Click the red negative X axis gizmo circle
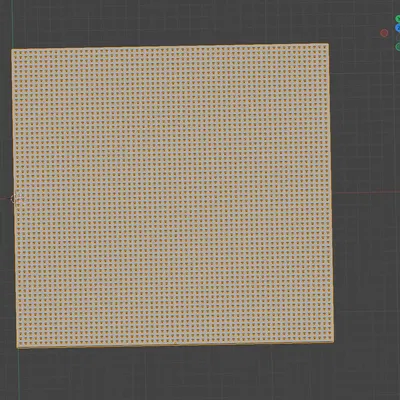The height and width of the screenshot is (400, 400). click(x=384, y=33)
